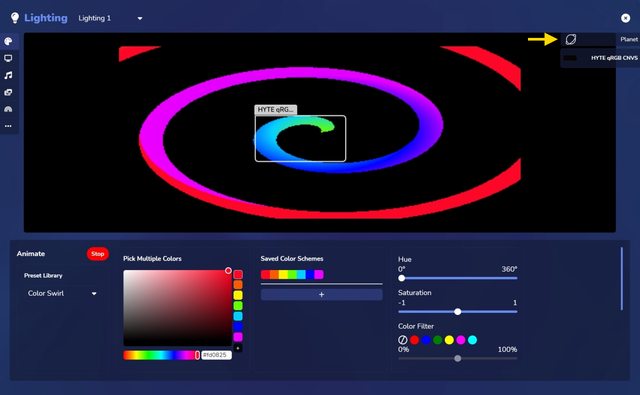Add a new saved color scheme
The height and width of the screenshot is (395, 640).
[x=322, y=295]
